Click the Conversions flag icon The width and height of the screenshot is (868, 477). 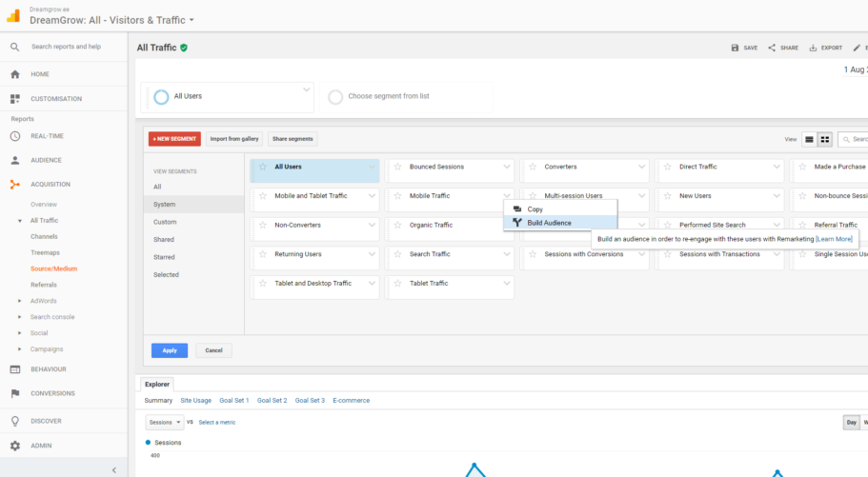coord(15,393)
